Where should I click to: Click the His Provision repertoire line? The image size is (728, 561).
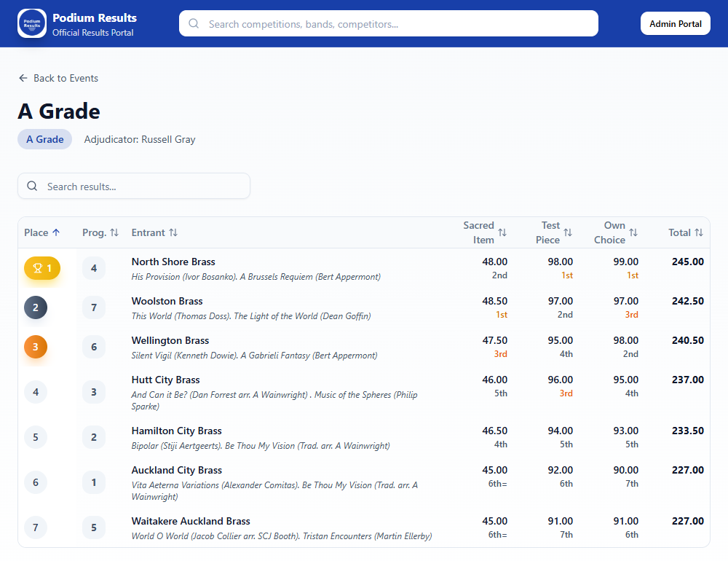point(256,277)
